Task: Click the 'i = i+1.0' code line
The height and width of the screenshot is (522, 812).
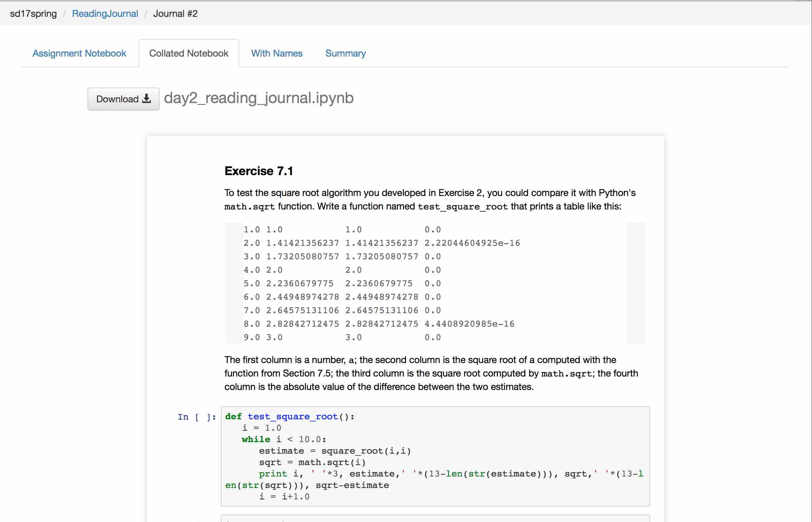Action: (x=284, y=497)
